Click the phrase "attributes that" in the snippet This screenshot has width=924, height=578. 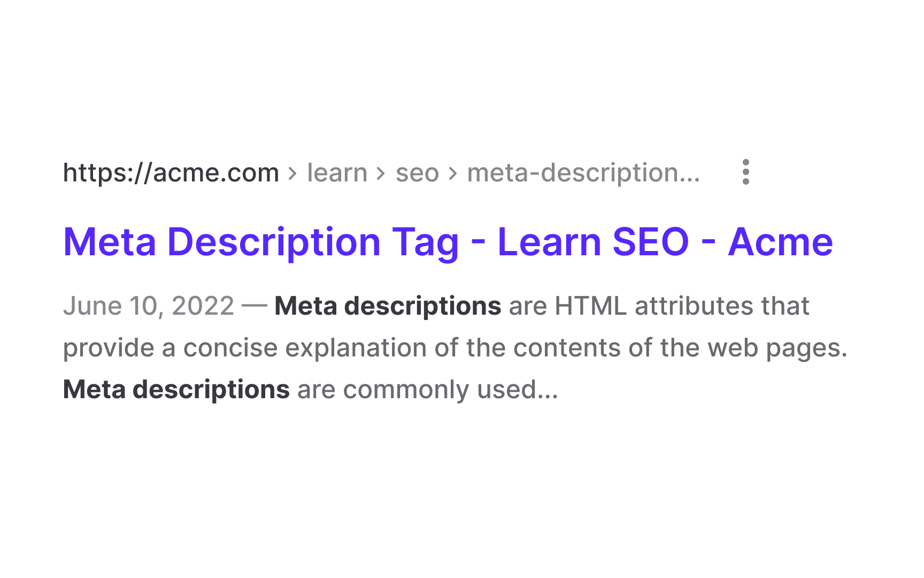click(722, 306)
